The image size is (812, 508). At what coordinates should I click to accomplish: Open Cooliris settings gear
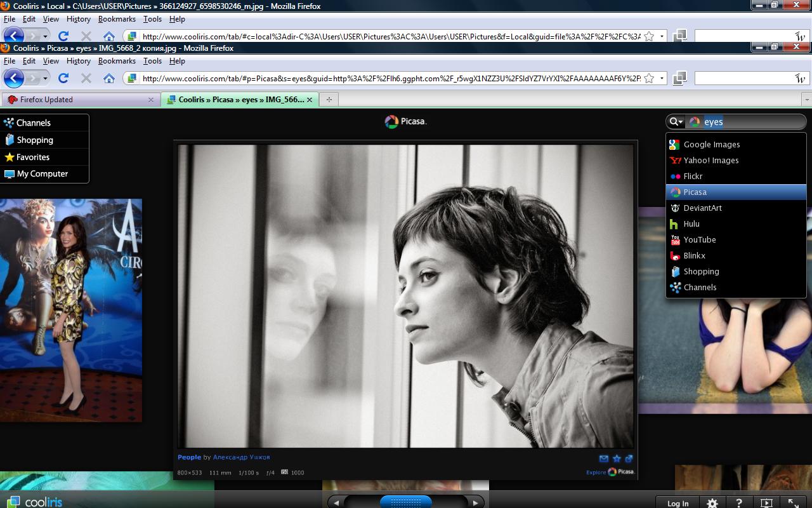point(712,503)
